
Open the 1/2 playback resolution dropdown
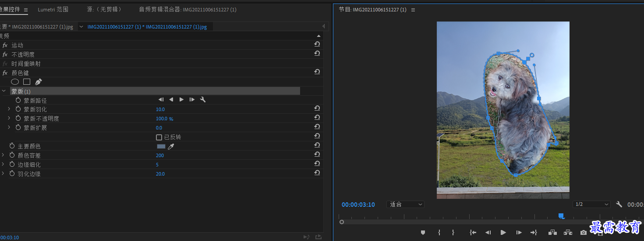tap(591, 205)
